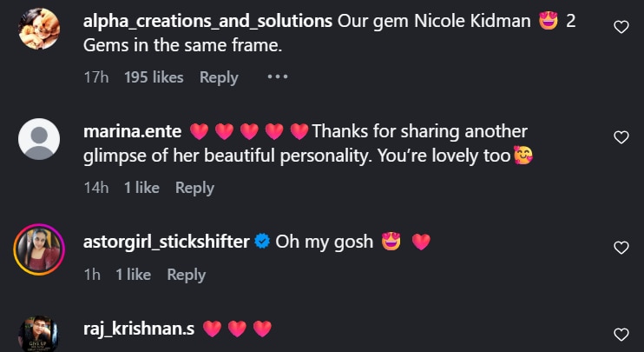
Task: Open more options on alpha_creations comment
Action: [277, 76]
